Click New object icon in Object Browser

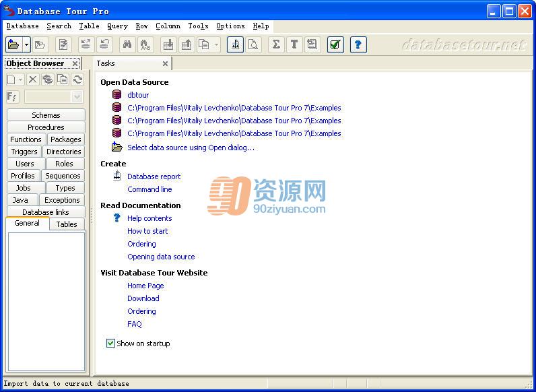click(11, 79)
